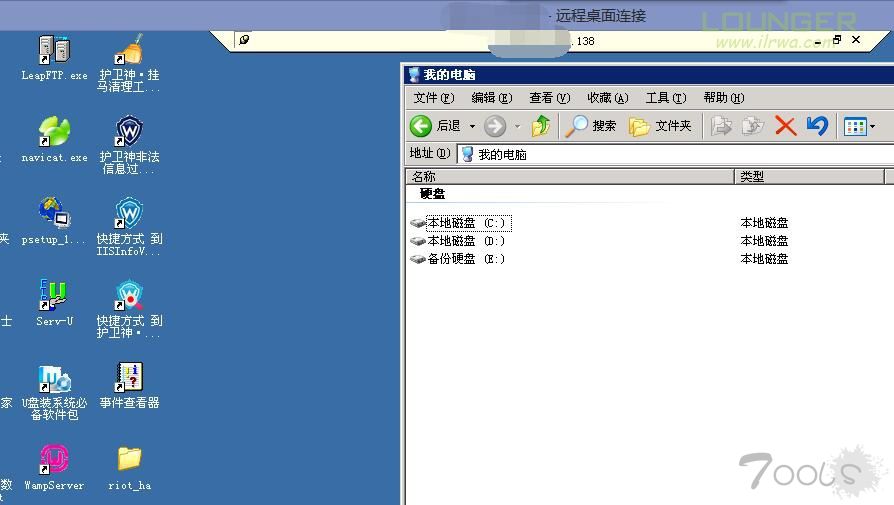Expand the forward history dropdown arrow

coord(517,127)
